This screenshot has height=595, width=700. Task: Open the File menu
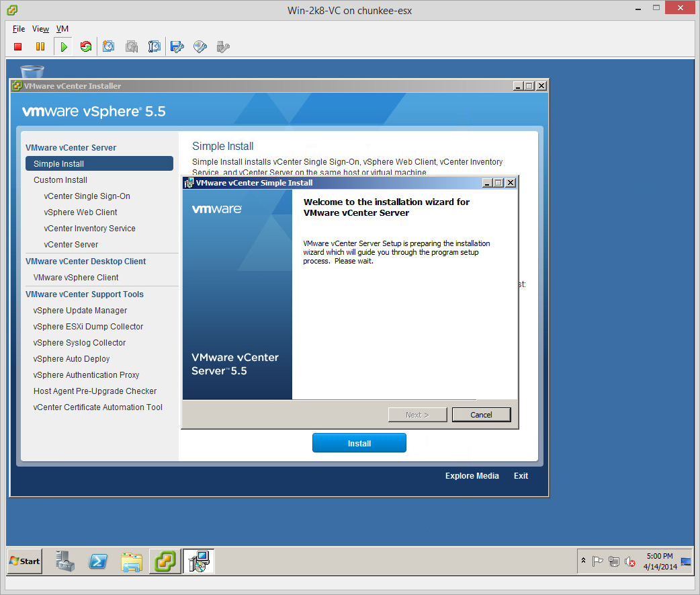(x=19, y=29)
